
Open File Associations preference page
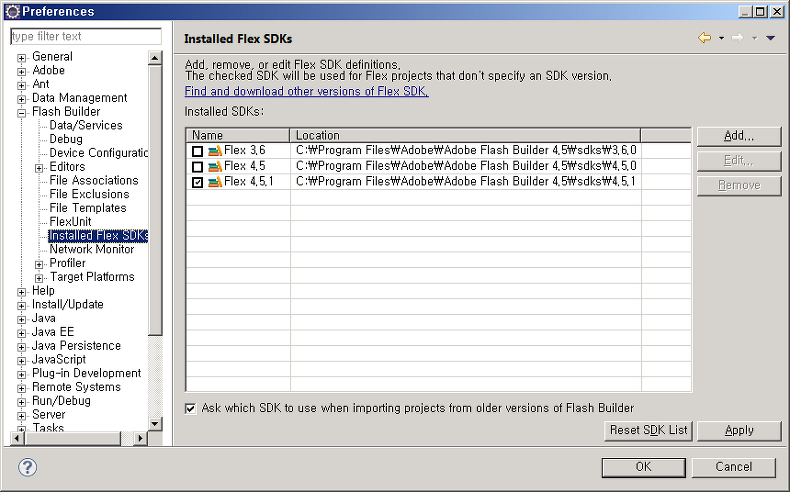coord(94,180)
